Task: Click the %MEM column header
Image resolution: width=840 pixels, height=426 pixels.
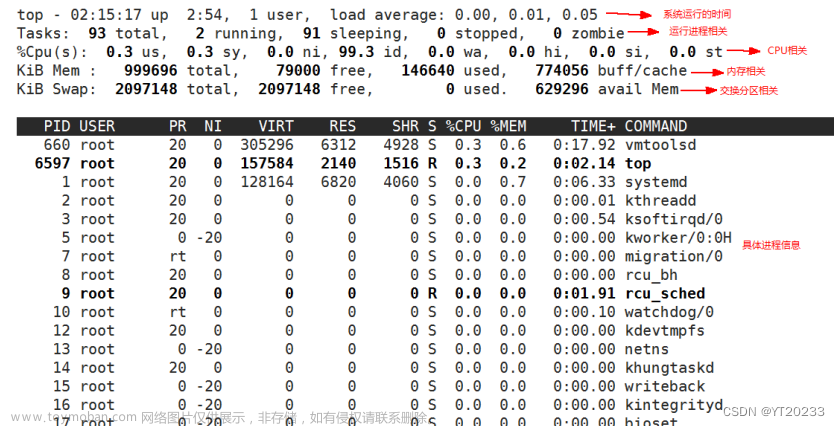Action: coord(508,126)
